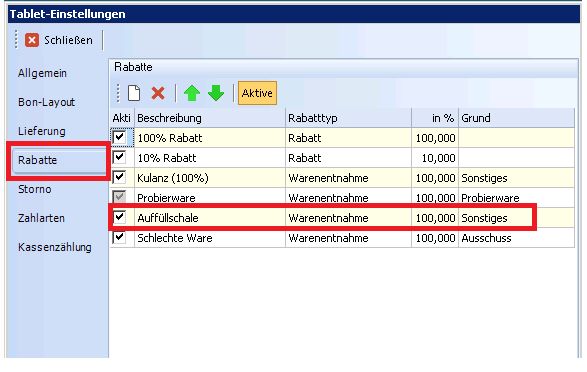The image size is (587, 372).
Task: Select the '100% Rabatt' description cell
Action: coord(210,138)
